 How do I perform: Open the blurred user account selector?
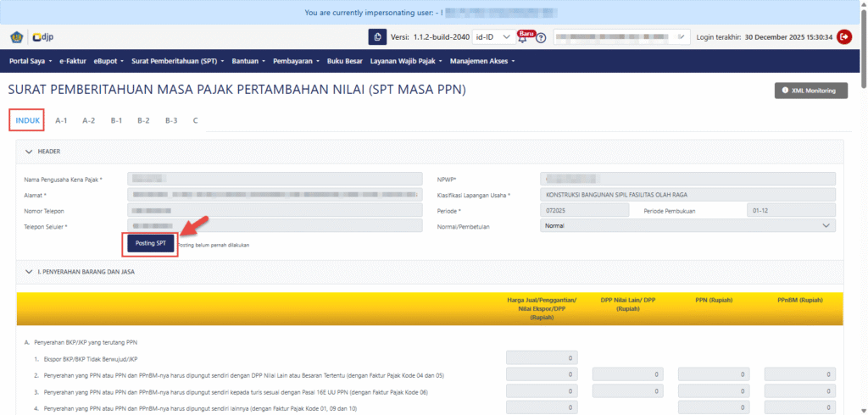(621, 37)
